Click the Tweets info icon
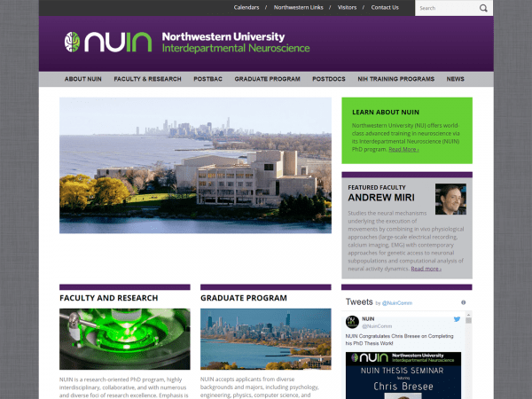 [463, 302]
